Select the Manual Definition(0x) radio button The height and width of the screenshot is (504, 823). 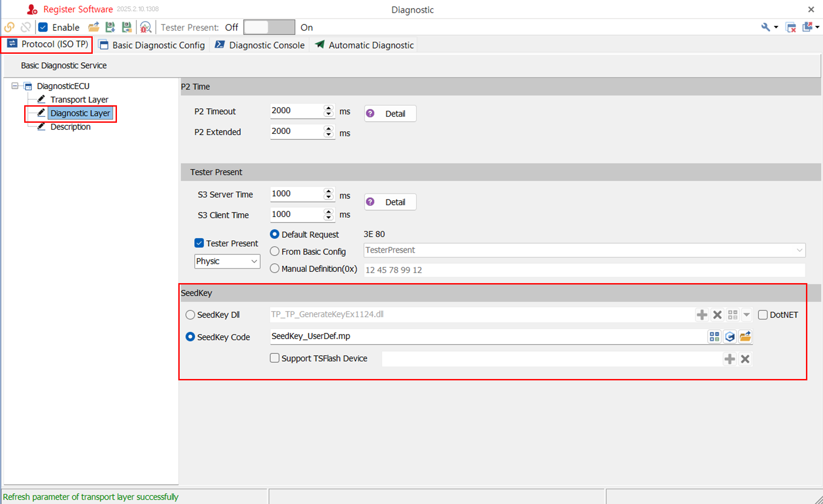point(275,268)
